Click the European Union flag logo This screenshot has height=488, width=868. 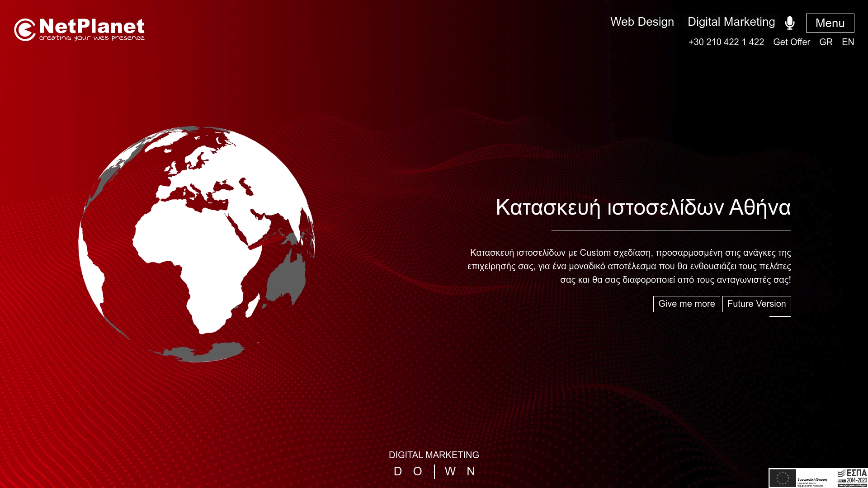(783, 478)
